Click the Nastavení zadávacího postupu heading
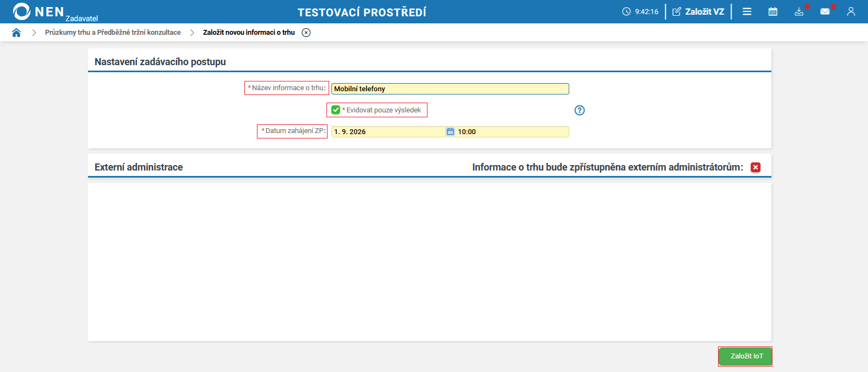 point(160,62)
